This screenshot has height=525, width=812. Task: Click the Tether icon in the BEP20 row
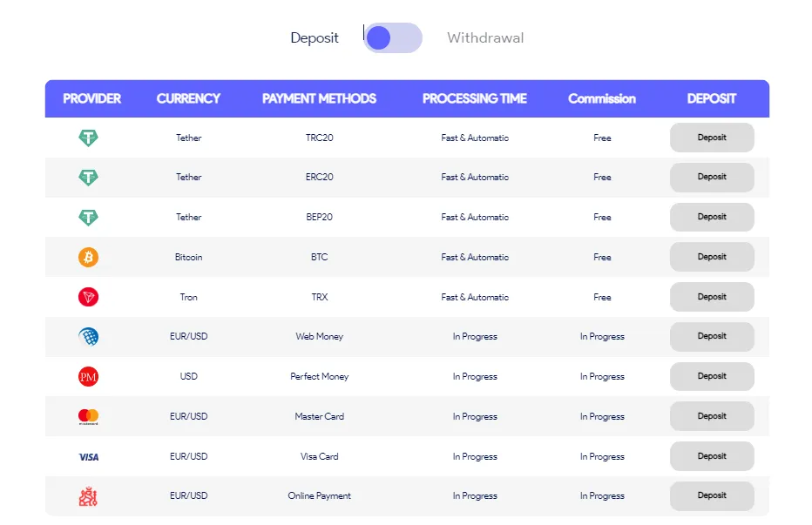[88, 217]
